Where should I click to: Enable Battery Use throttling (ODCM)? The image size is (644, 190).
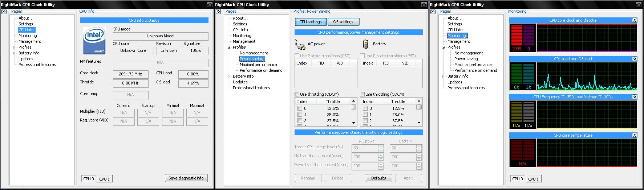pyautogui.click(x=362, y=94)
